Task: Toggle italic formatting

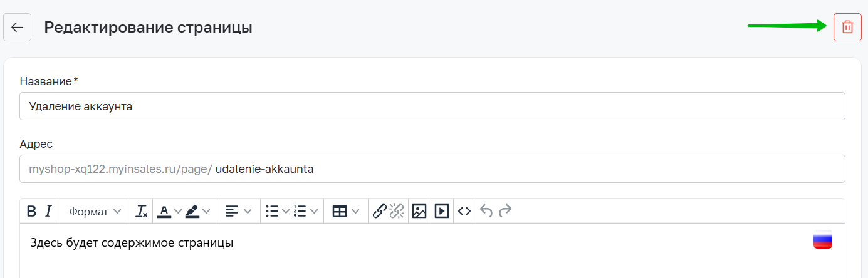Action: pos(48,211)
